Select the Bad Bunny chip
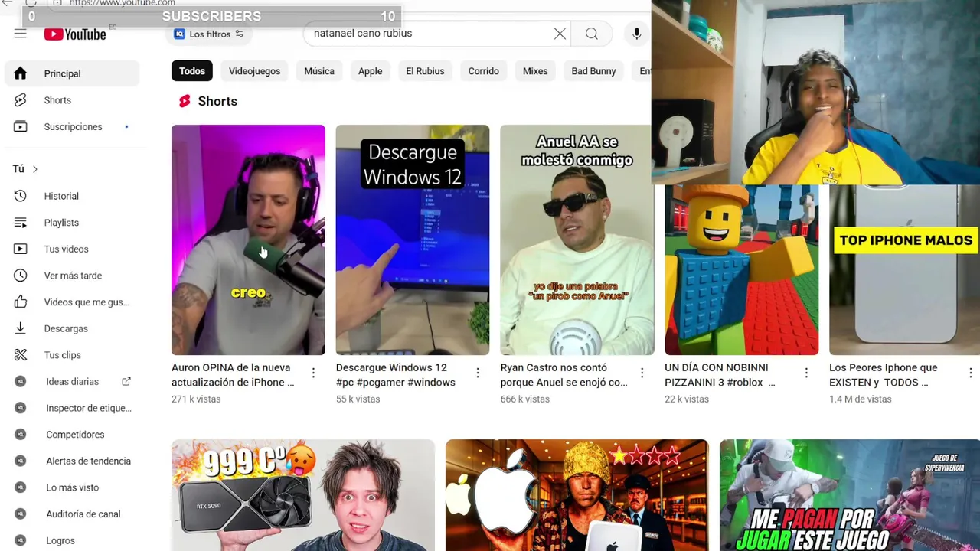This screenshot has width=980, height=551. [x=593, y=71]
